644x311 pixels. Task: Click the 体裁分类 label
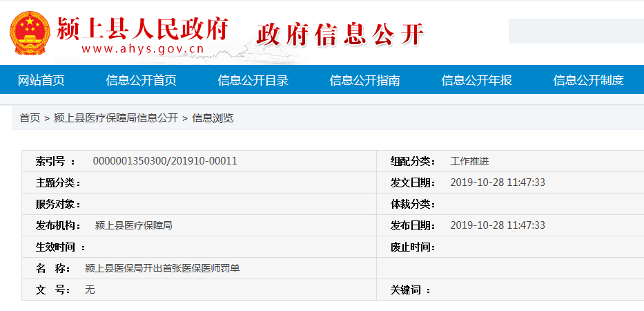coord(413,204)
